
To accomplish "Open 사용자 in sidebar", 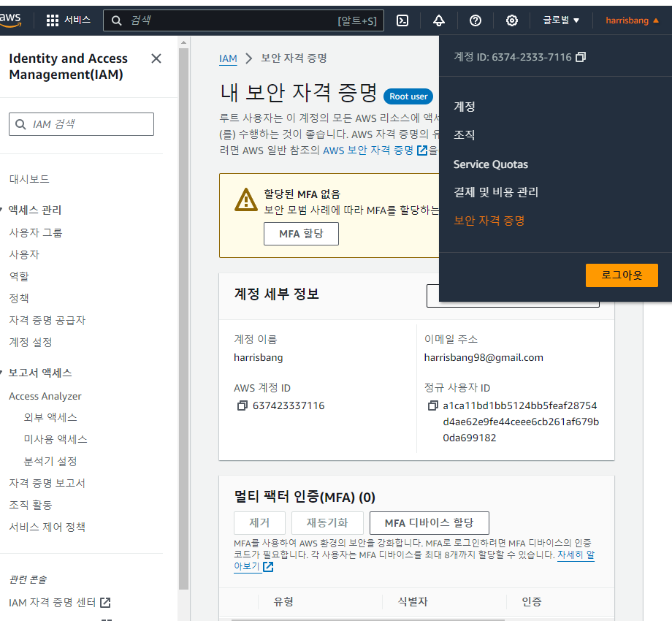I will tap(24, 254).
